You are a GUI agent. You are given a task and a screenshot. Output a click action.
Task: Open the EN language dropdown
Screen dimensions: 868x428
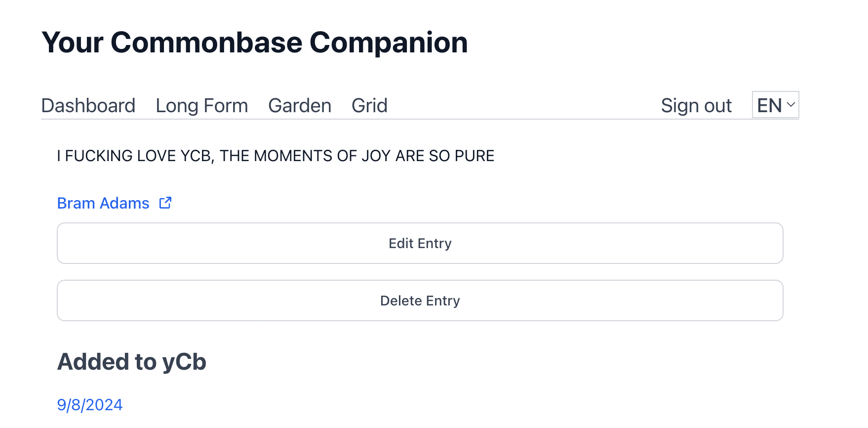click(775, 105)
